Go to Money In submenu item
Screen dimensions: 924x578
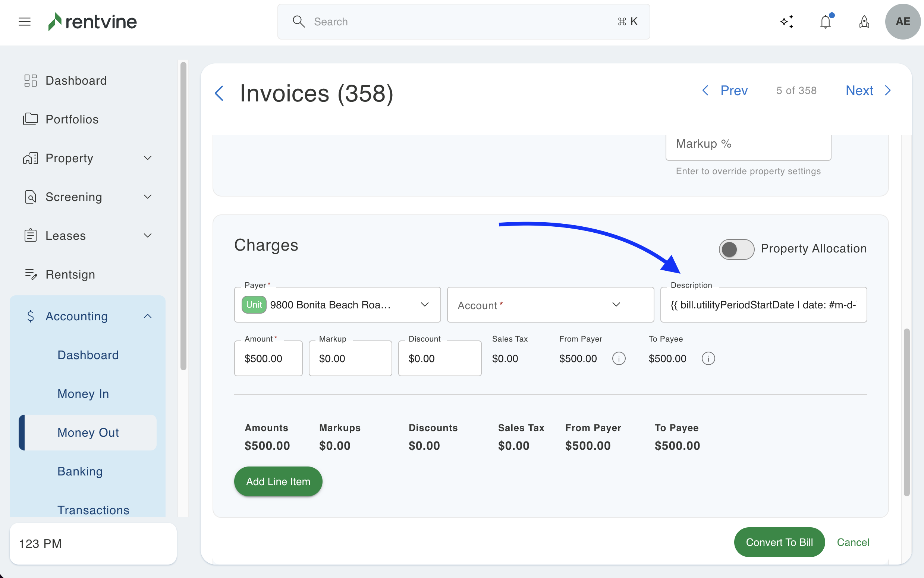83,393
